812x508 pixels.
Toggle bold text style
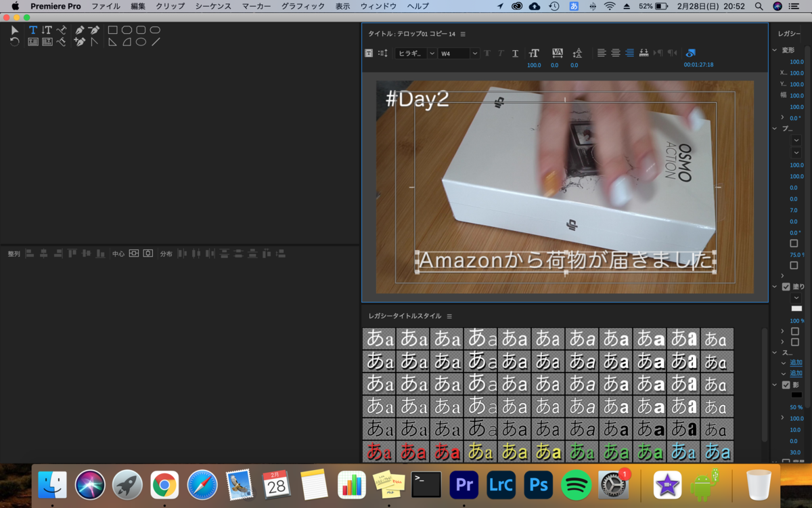click(487, 53)
